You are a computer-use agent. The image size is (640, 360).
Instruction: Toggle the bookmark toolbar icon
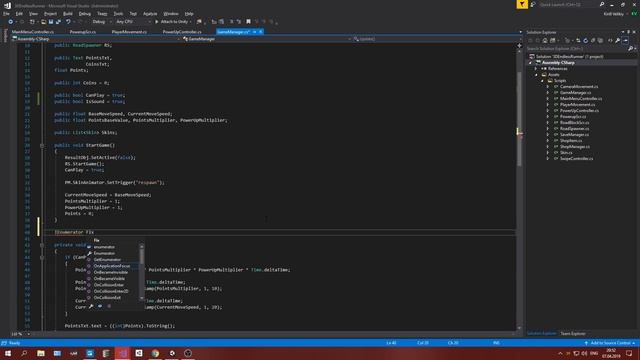[248, 22]
